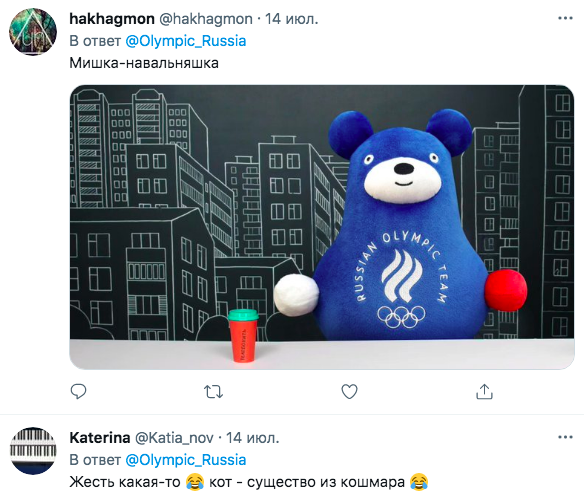584x502 pixels.
Task: Reply to hakhagmon's tweet via speech bubble icon
Action: [78, 391]
